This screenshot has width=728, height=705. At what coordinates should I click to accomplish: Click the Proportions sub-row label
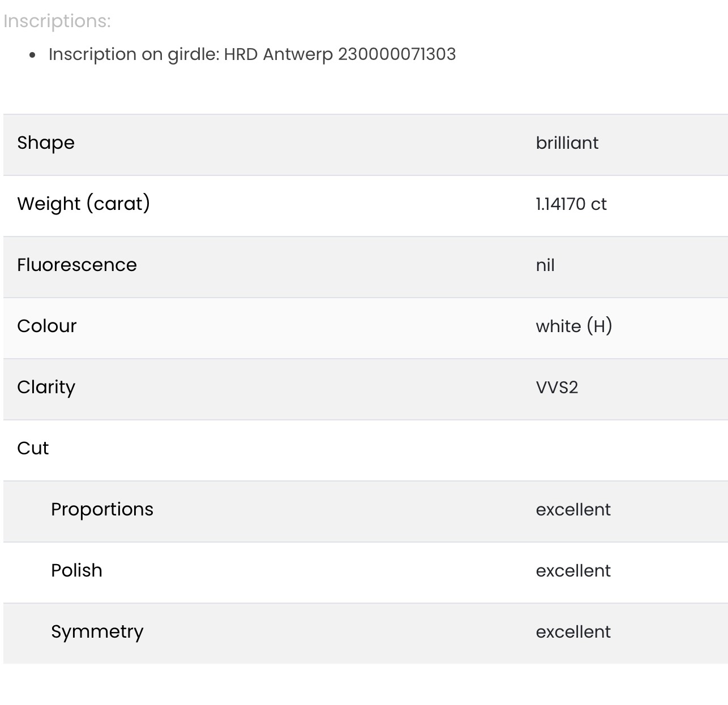tap(102, 510)
